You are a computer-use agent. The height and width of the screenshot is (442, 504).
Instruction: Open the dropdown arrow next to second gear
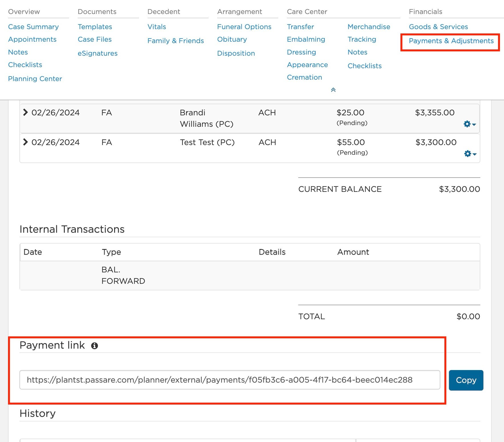point(474,154)
